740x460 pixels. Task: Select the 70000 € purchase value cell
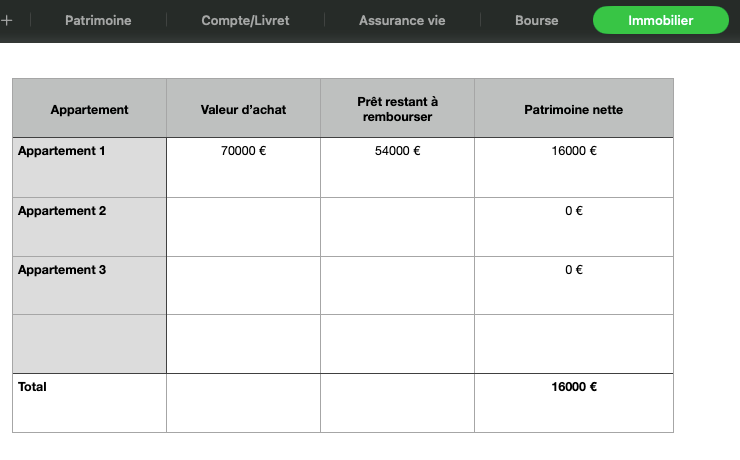[244, 167]
